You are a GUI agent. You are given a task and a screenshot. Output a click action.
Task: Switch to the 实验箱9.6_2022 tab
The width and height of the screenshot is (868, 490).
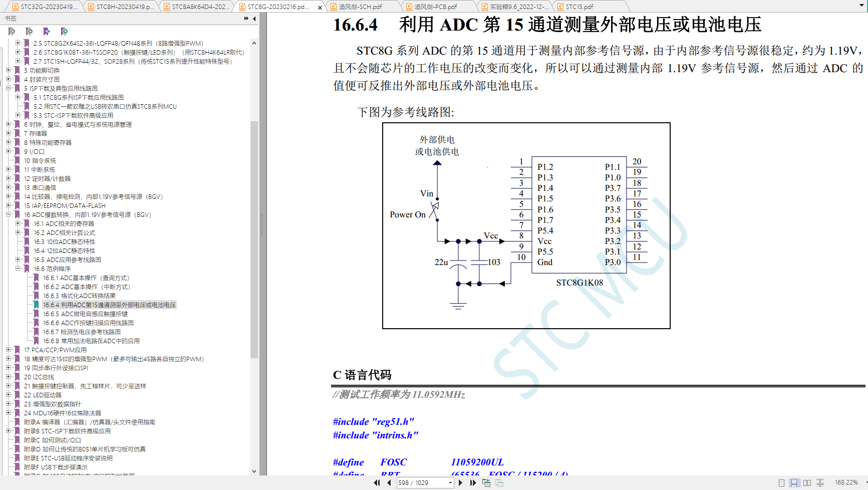point(515,7)
